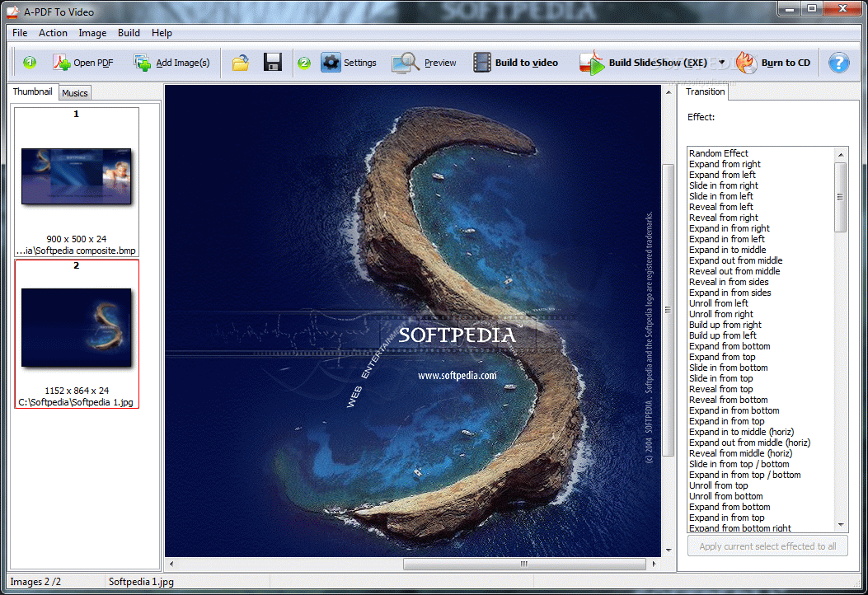Screen dimensions: 868x595
Task: Click the effect list scroll up arrow
Action: click(841, 154)
